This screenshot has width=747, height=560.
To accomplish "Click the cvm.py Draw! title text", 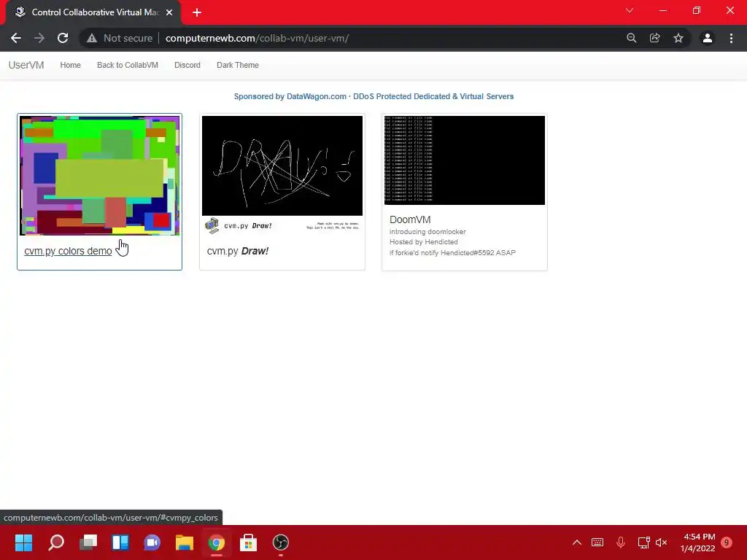I will [238, 251].
